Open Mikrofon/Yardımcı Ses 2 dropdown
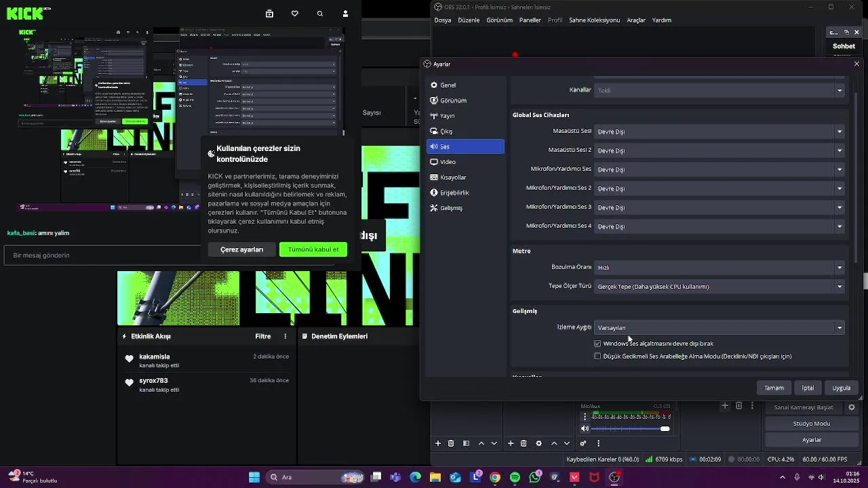868x488 pixels. pos(719,188)
